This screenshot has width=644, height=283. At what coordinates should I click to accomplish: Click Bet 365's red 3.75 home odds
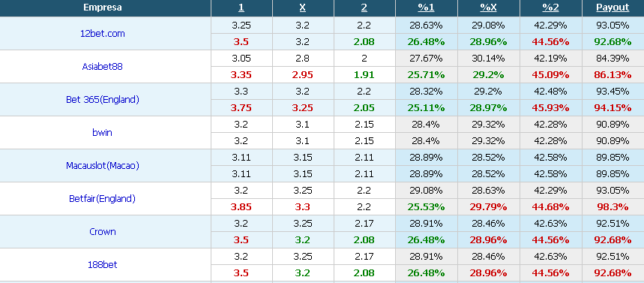click(241, 108)
